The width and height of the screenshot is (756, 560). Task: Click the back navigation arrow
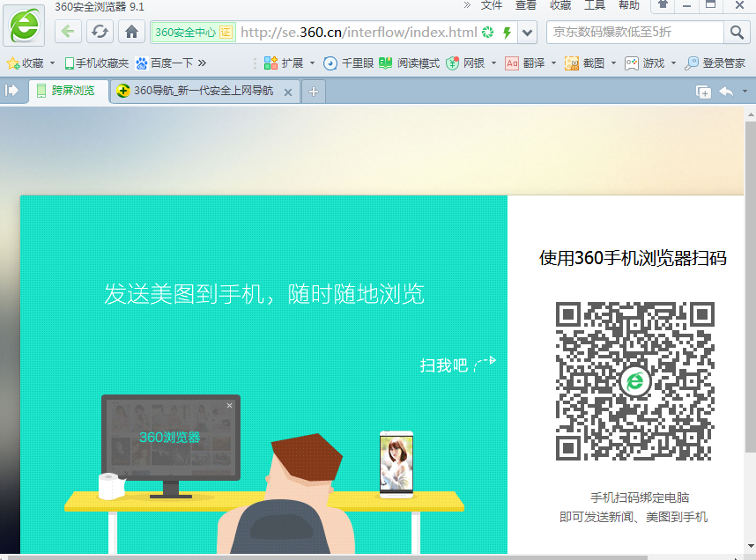pyautogui.click(x=69, y=33)
